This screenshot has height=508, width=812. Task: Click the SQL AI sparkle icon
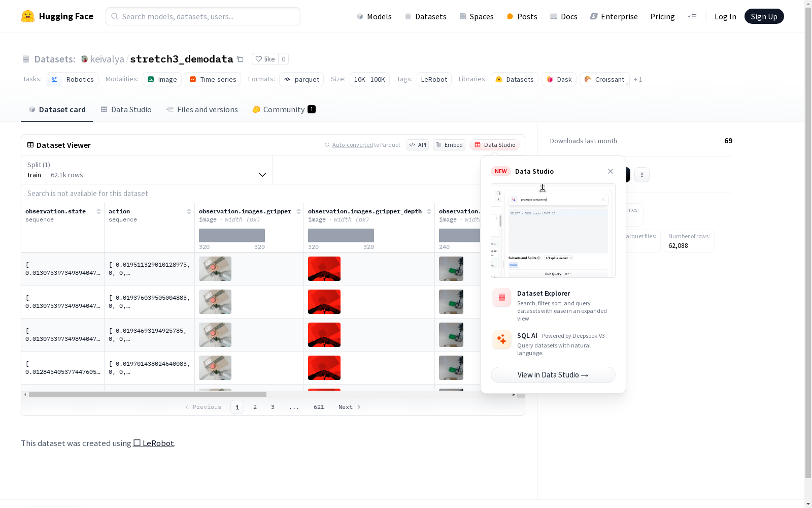[502, 339]
